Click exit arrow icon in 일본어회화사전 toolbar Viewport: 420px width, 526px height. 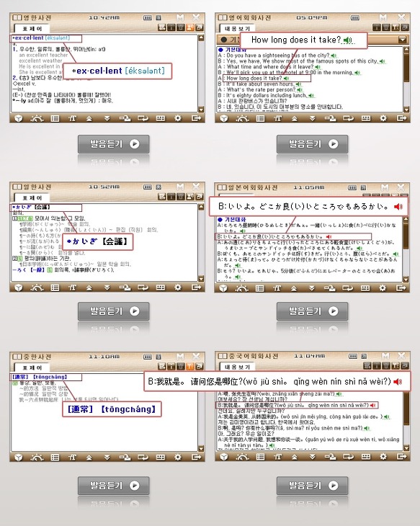point(401,287)
